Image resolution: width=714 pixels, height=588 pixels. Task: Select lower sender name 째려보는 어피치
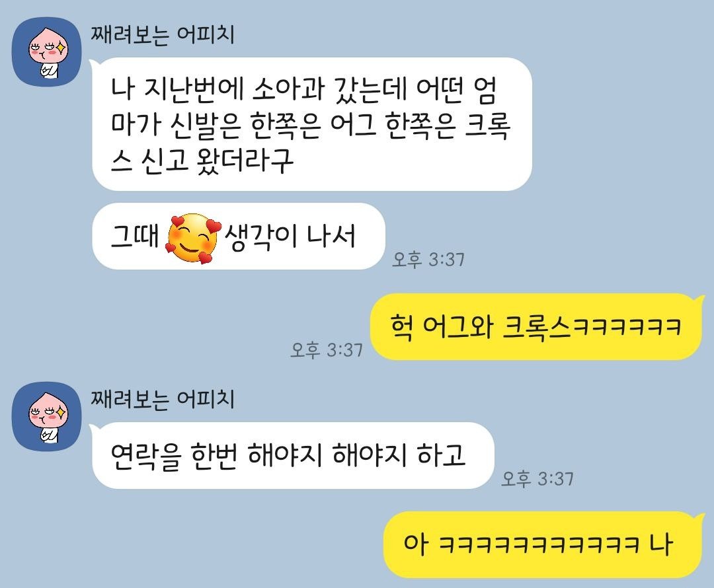163,400
